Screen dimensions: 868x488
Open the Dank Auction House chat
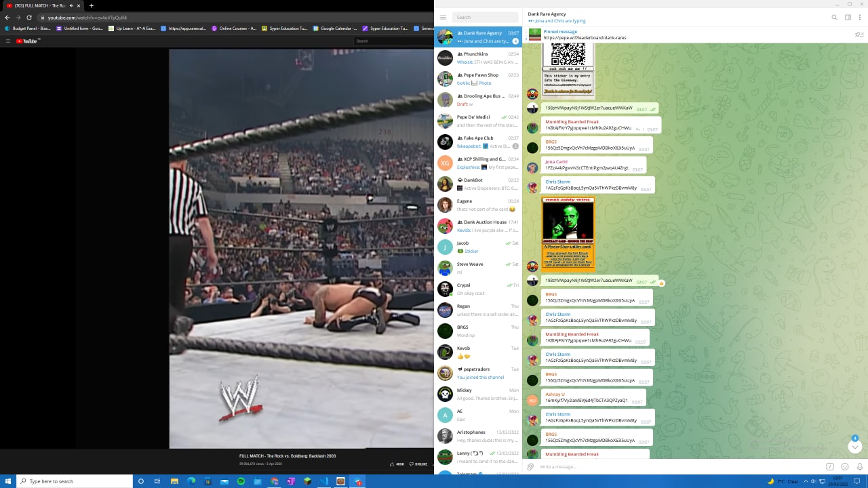(478, 226)
